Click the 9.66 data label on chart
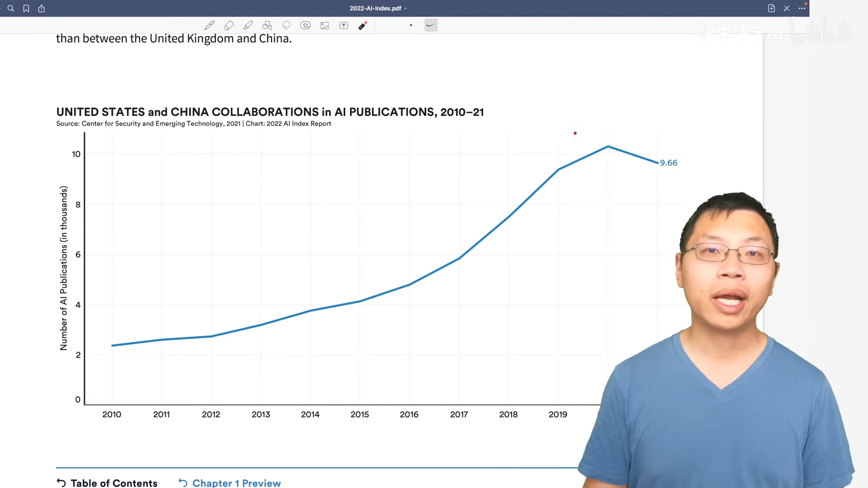Image resolution: width=868 pixels, height=488 pixels. click(668, 163)
